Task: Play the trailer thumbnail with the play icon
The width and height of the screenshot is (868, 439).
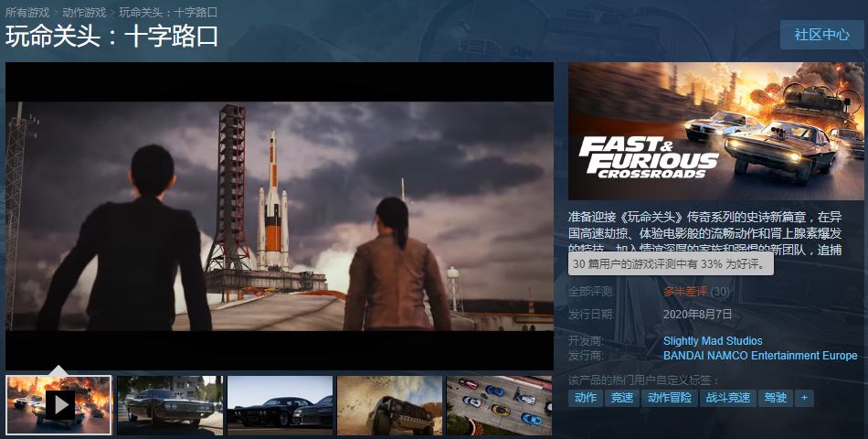Action: pos(58,405)
